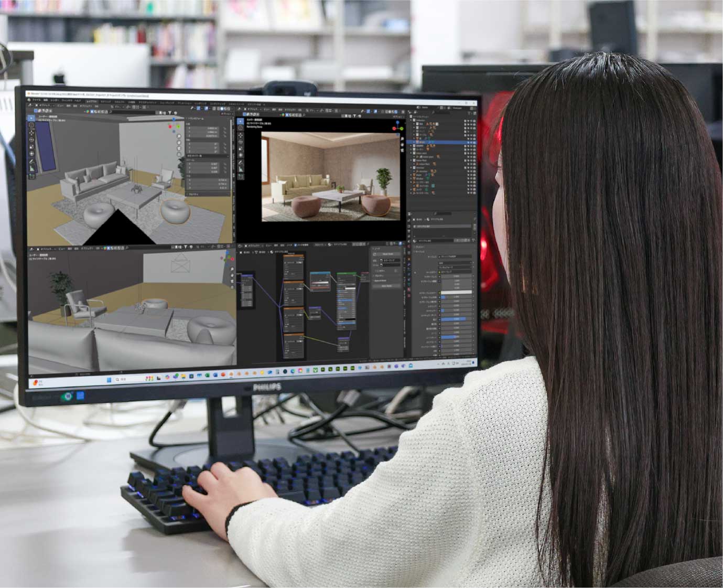Choose the Rotate tool in top-left viewport

(31, 140)
